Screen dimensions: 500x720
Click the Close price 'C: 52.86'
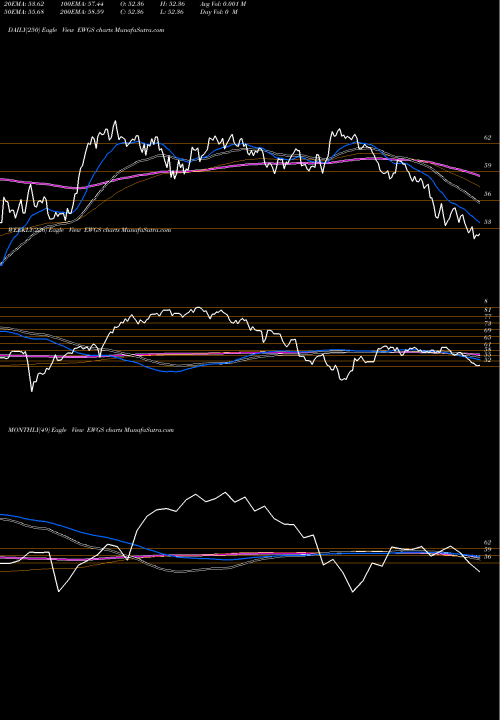coord(133,12)
